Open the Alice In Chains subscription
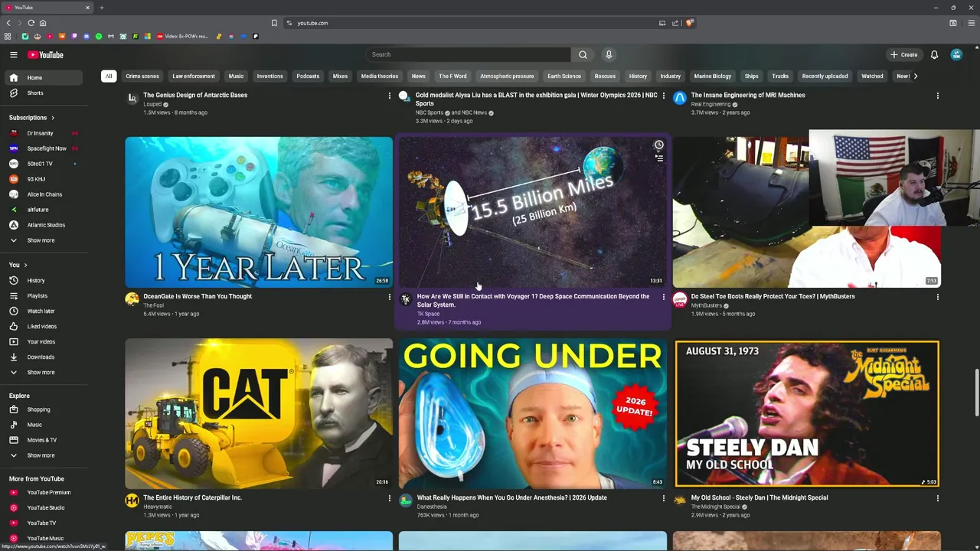Viewport: 980px width, 551px height. (x=42, y=194)
